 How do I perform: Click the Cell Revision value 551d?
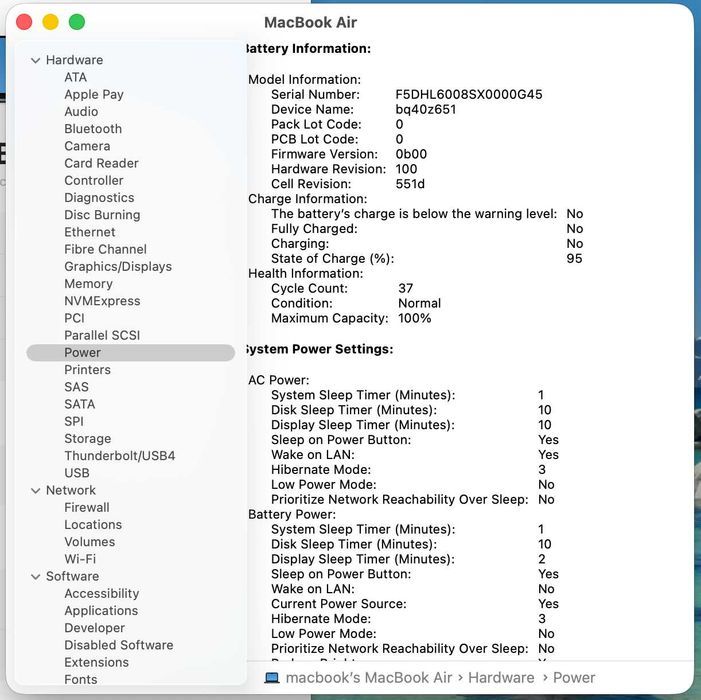pyautogui.click(x=410, y=184)
